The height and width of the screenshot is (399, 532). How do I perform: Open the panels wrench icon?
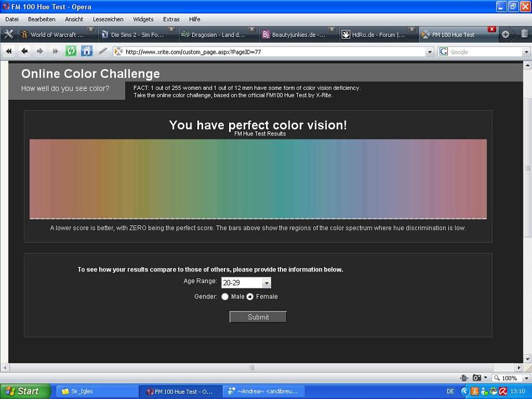pos(9,34)
